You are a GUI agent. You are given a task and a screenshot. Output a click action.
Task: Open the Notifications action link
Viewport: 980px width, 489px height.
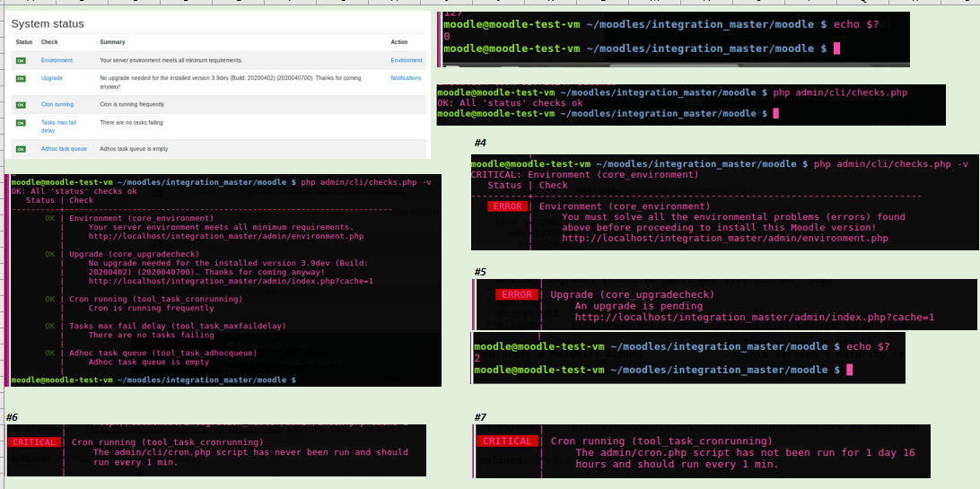click(x=406, y=78)
